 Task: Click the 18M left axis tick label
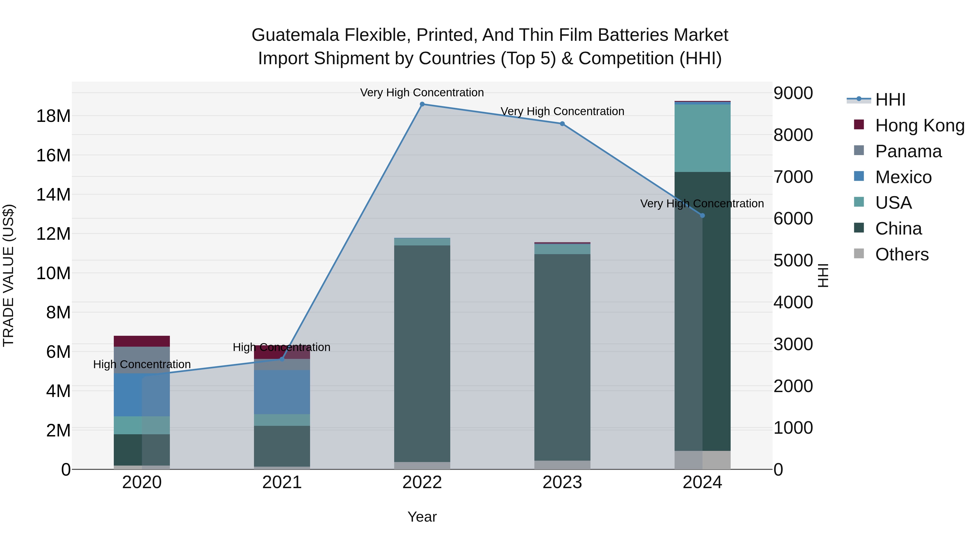53,116
